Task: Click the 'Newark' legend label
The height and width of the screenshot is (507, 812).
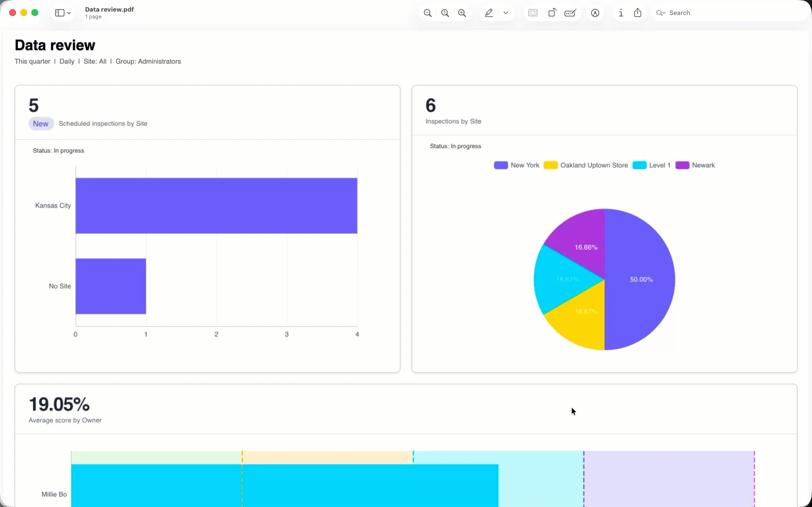Action: coord(703,165)
